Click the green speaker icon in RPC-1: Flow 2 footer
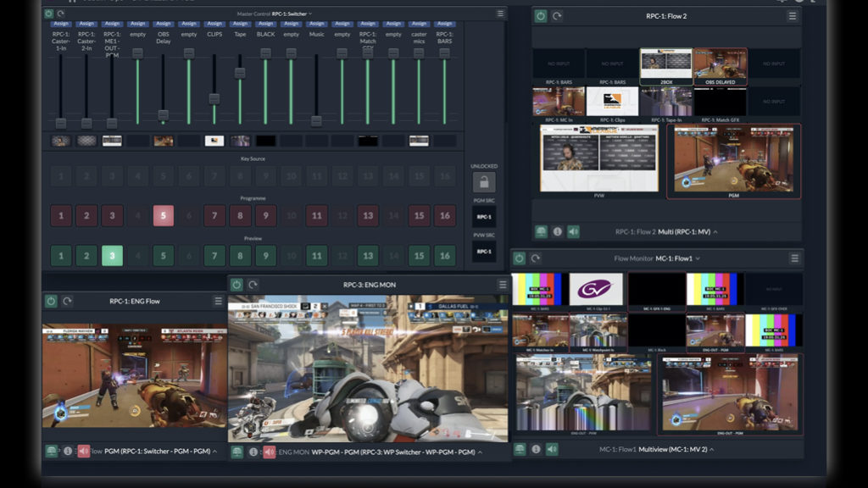The height and width of the screenshot is (488, 868). click(x=574, y=231)
